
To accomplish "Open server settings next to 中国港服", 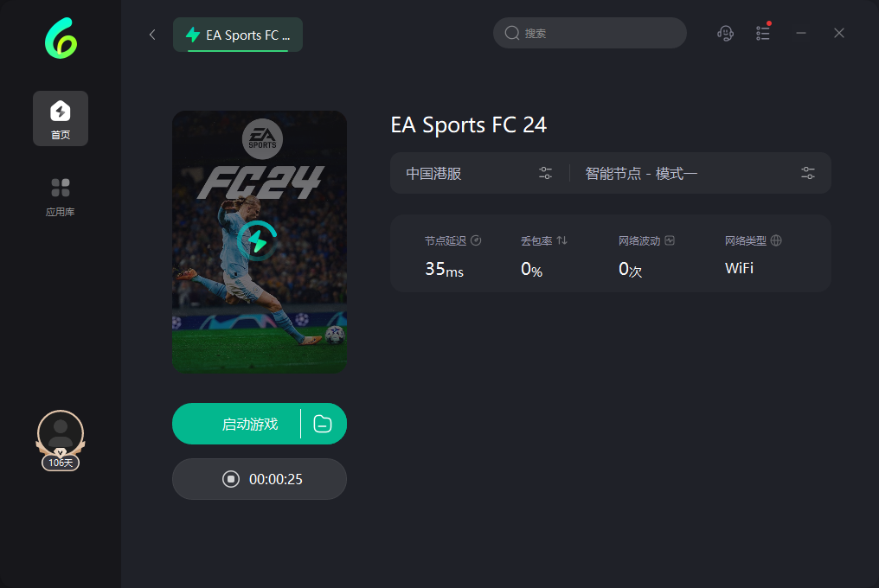I will point(545,173).
